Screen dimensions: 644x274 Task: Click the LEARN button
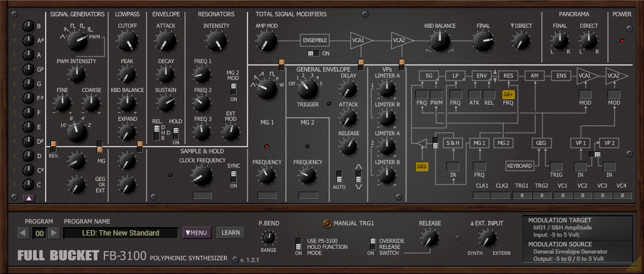click(231, 233)
